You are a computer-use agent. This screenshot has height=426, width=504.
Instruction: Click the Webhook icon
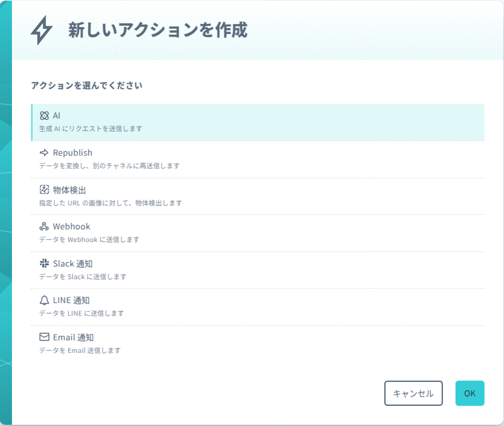pyautogui.click(x=44, y=226)
